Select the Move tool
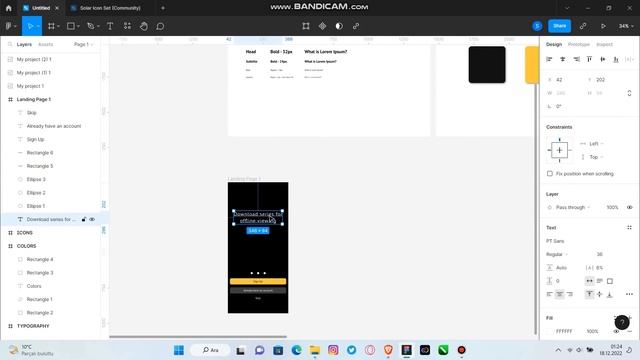Screen dimensions: 640x360 point(30,26)
